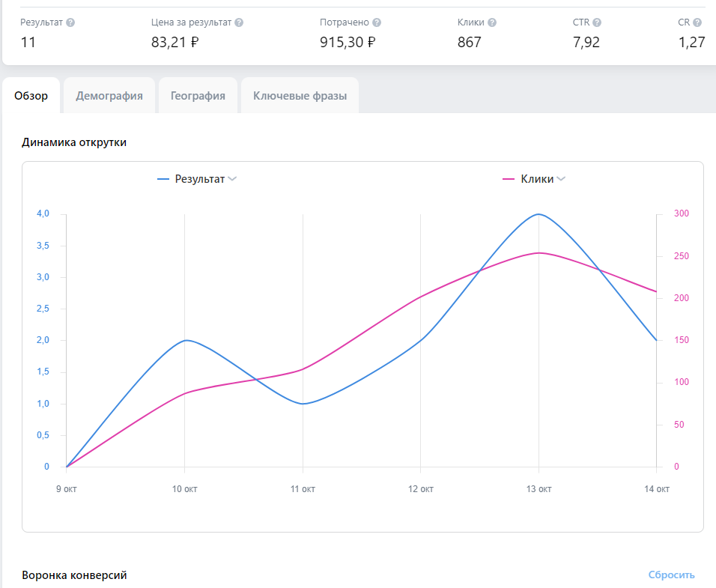The image size is (716, 588).
Task: Click the 11 окт axis label
Action: click(303, 489)
